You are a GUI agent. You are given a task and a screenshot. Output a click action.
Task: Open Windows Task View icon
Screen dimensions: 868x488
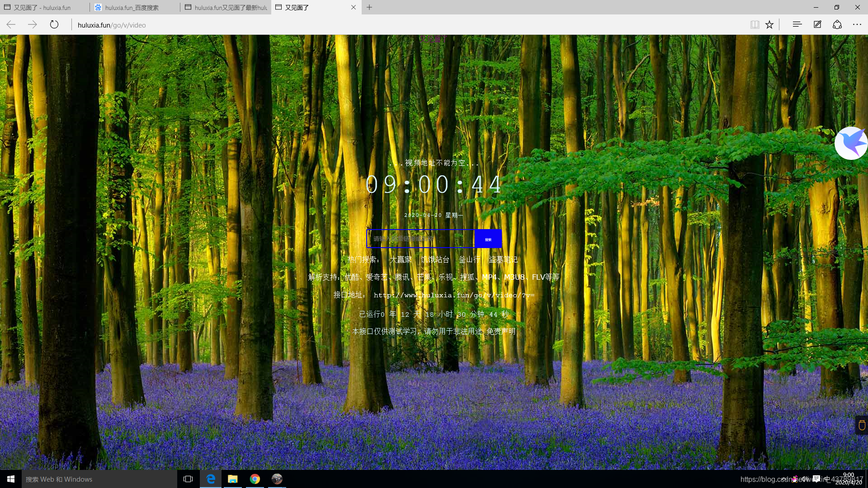(x=188, y=479)
